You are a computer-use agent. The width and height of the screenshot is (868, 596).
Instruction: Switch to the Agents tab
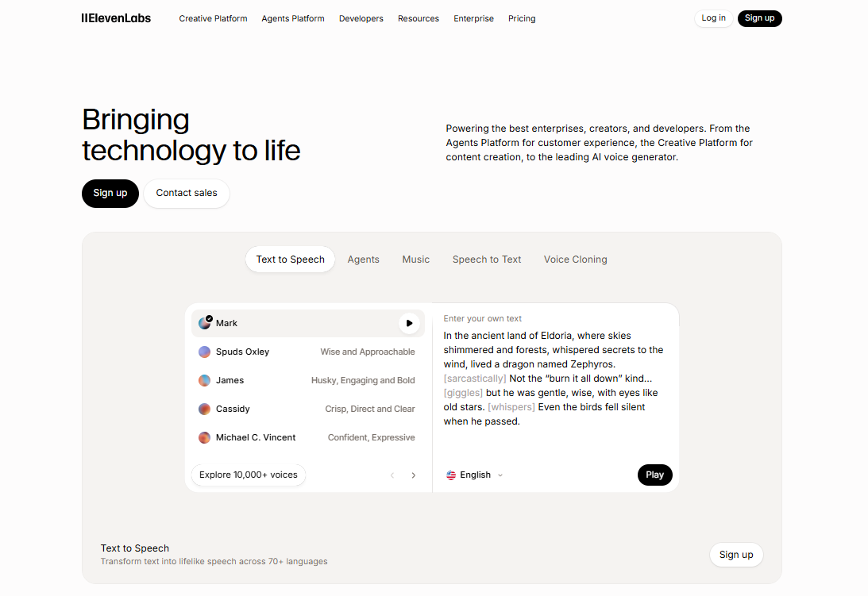tap(363, 260)
